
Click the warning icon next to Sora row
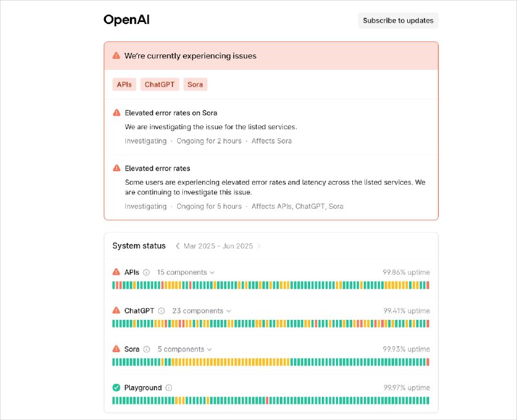(x=116, y=349)
